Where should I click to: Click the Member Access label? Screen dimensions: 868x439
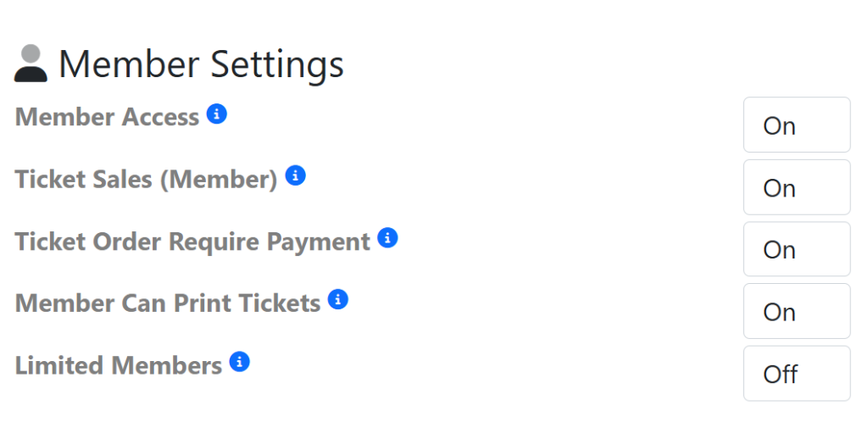tap(107, 117)
